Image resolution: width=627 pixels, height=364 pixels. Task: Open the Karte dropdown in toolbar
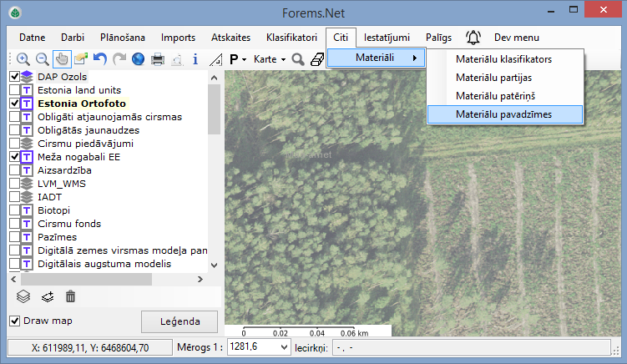point(271,59)
